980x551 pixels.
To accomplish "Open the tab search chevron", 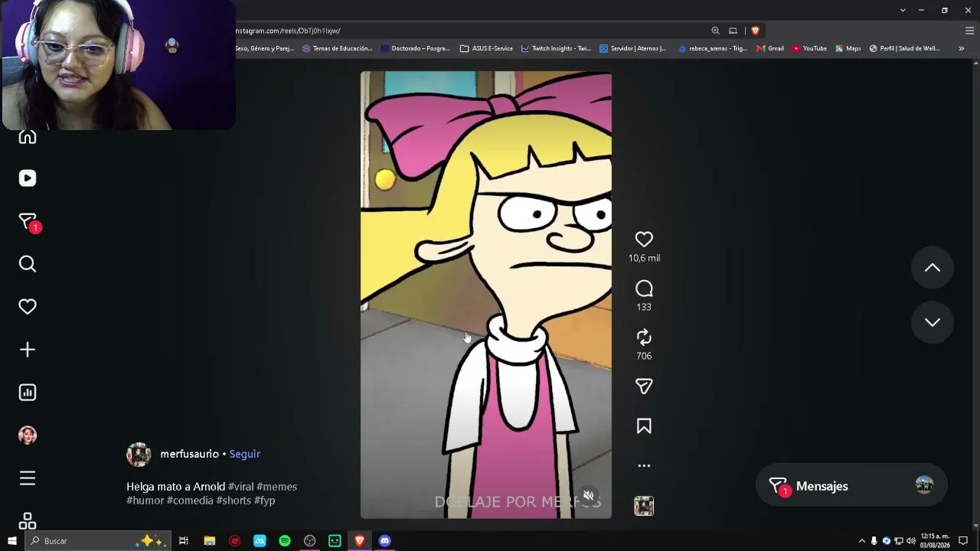I will click(903, 10).
